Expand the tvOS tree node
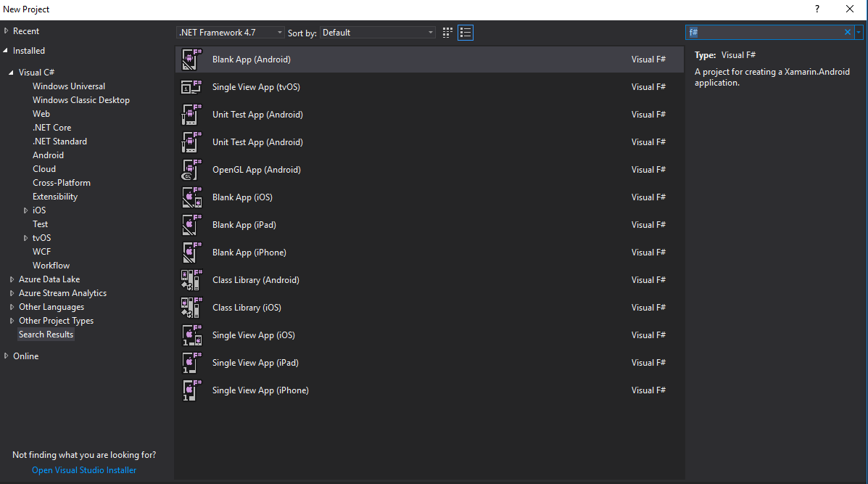The image size is (868, 484). [x=25, y=238]
